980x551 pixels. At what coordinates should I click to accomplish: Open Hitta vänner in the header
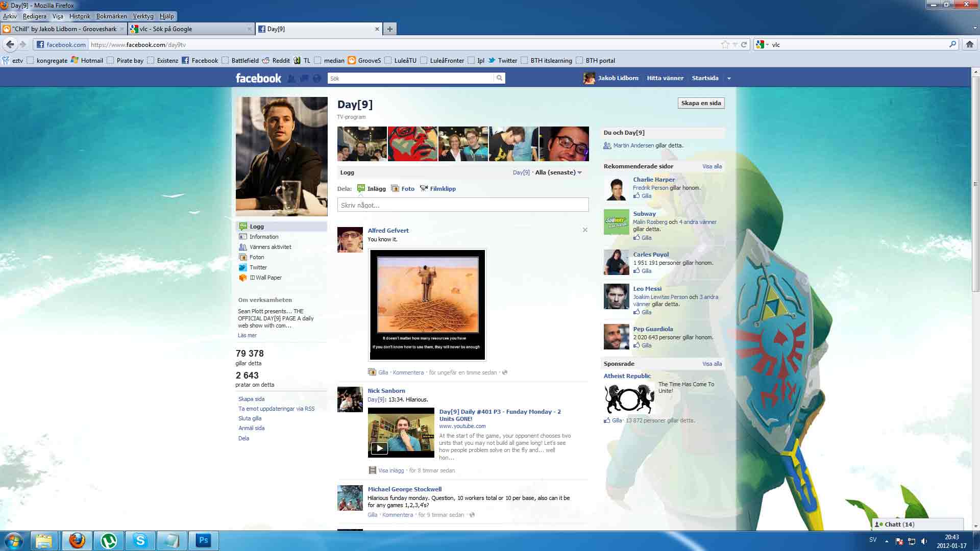coord(665,78)
